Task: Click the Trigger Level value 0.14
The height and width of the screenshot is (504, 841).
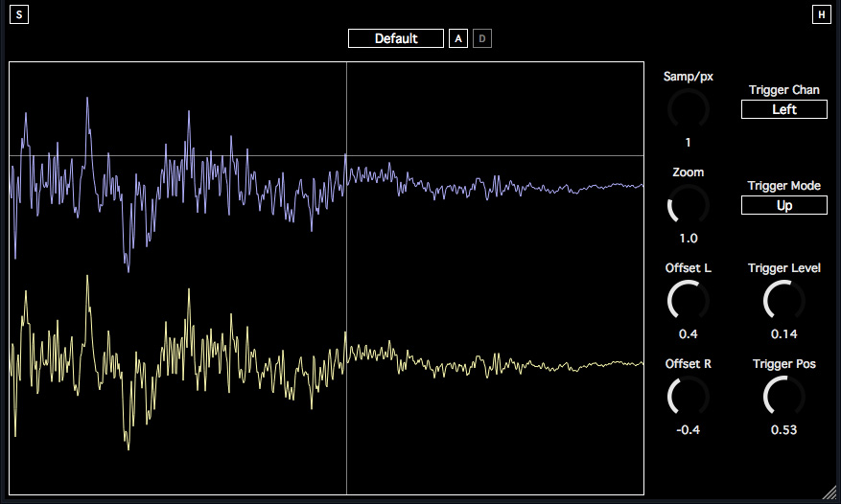Action: click(x=784, y=334)
